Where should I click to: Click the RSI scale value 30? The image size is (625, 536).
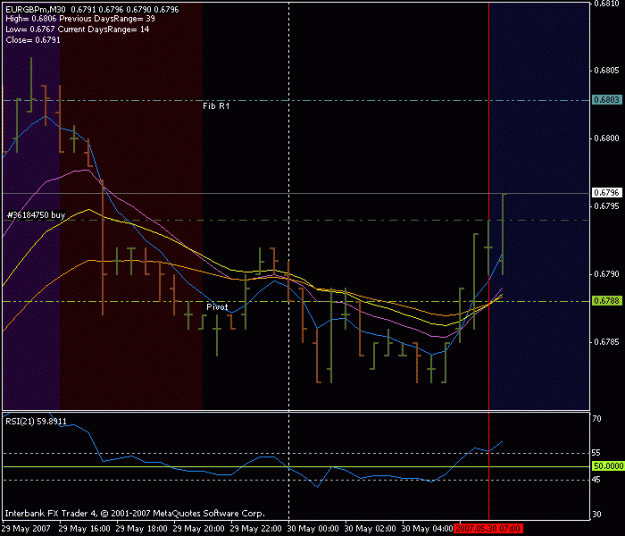click(x=596, y=514)
